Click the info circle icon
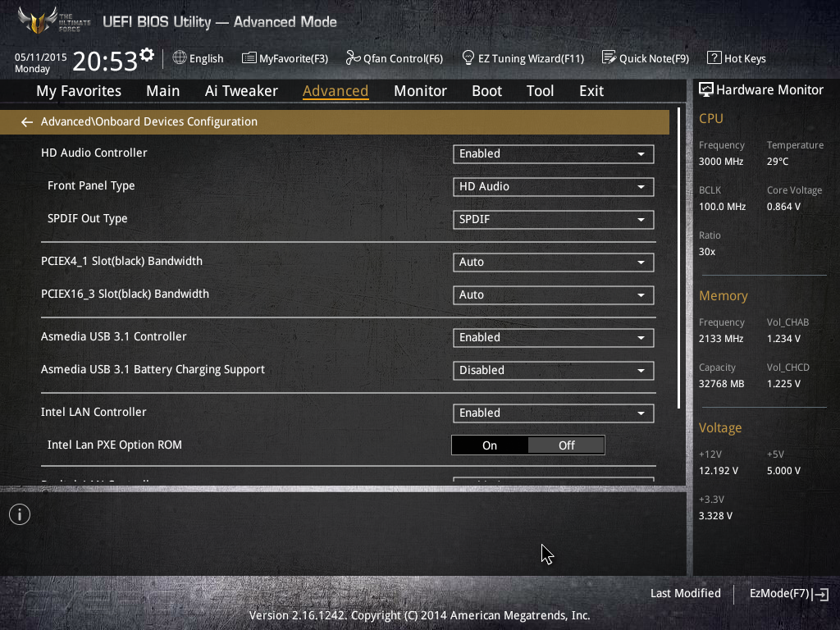 click(x=20, y=514)
